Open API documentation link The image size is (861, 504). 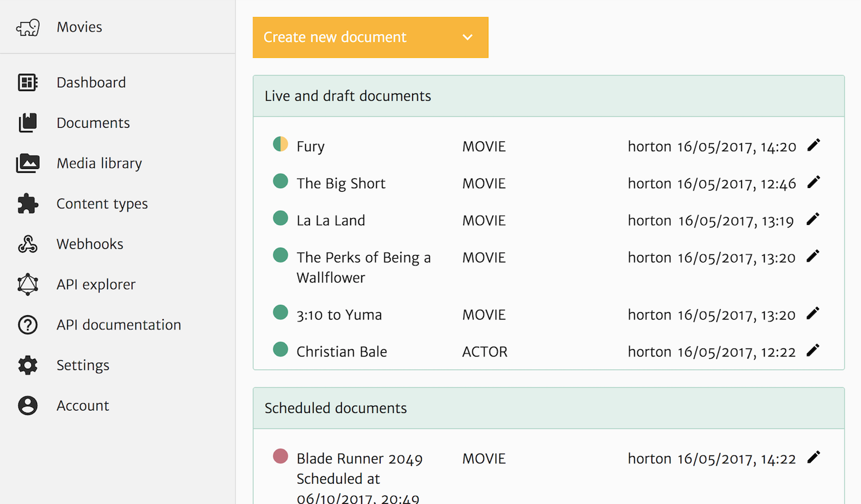point(119,325)
